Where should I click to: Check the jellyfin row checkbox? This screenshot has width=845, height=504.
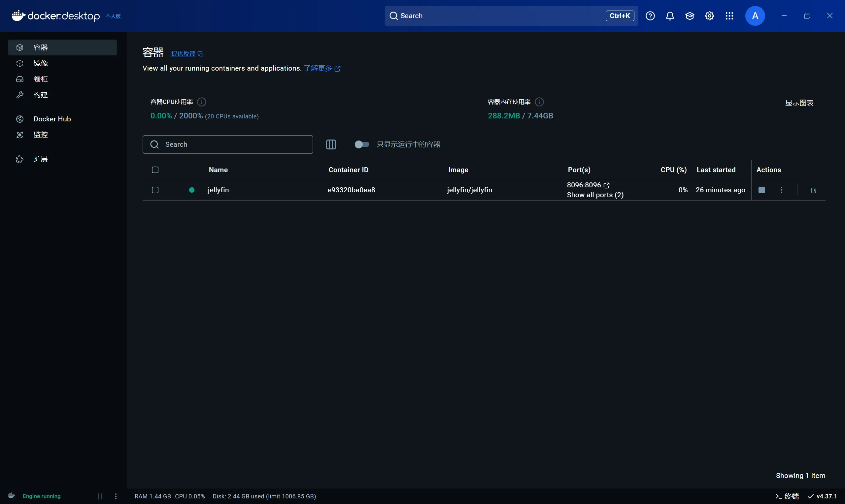click(155, 190)
